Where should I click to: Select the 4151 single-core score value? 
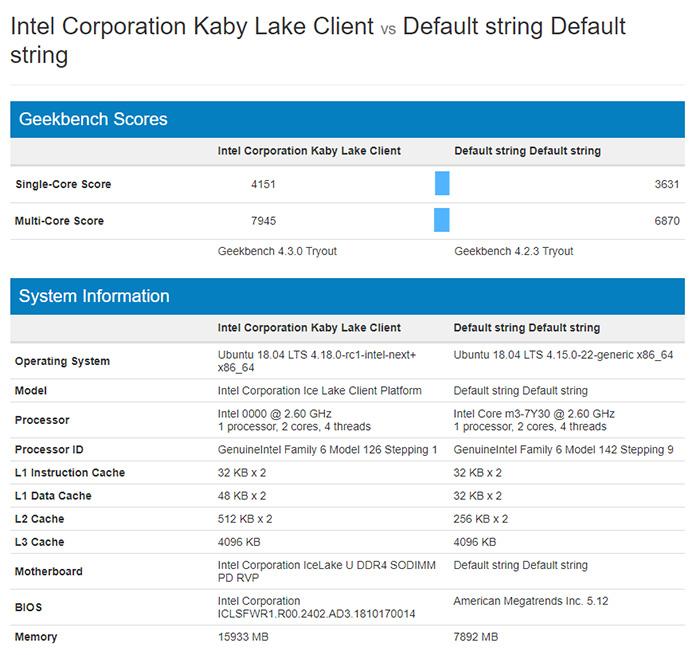click(264, 184)
